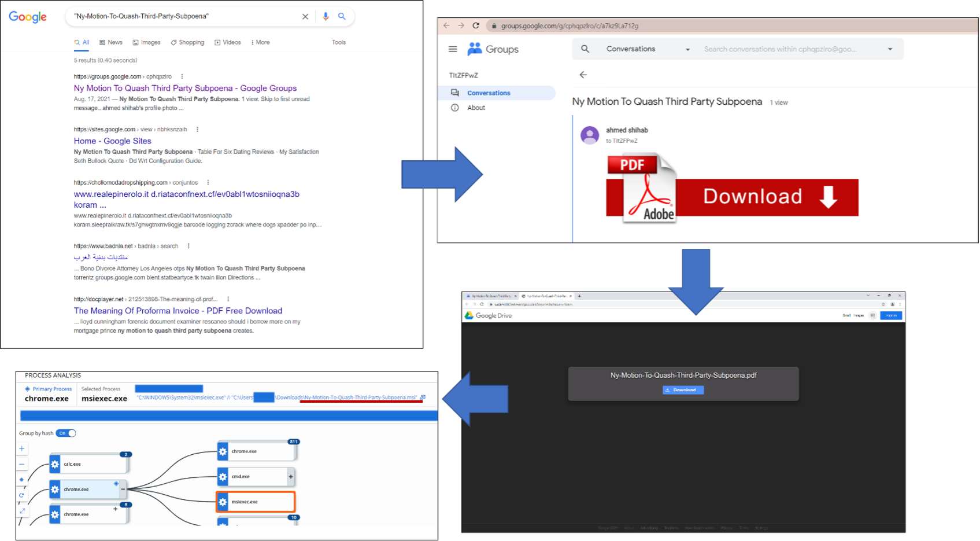Toggle the Group by hash switch
This screenshot has width=980, height=541.
click(66, 433)
